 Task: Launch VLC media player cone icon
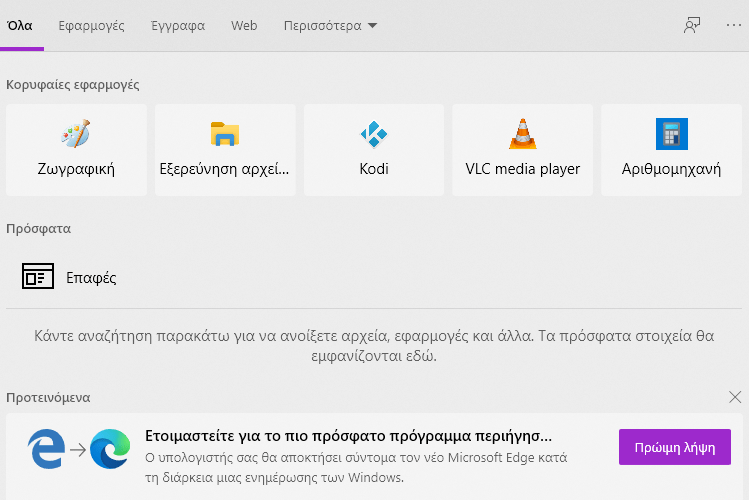click(523, 134)
